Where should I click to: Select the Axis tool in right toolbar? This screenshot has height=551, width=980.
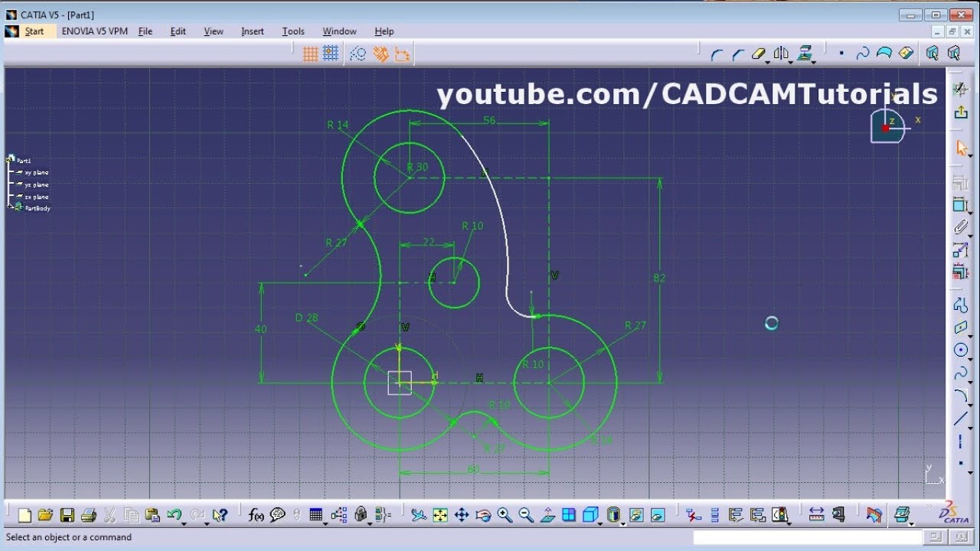[960, 442]
